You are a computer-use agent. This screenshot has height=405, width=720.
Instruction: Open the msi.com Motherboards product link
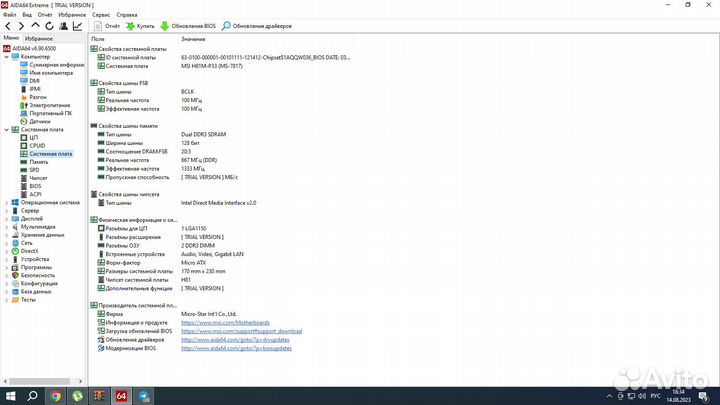(225, 323)
